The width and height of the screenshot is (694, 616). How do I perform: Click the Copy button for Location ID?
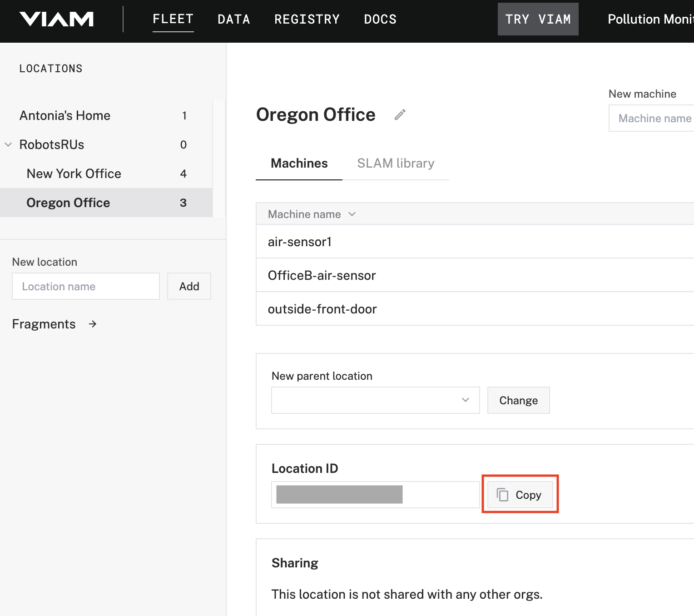point(520,495)
